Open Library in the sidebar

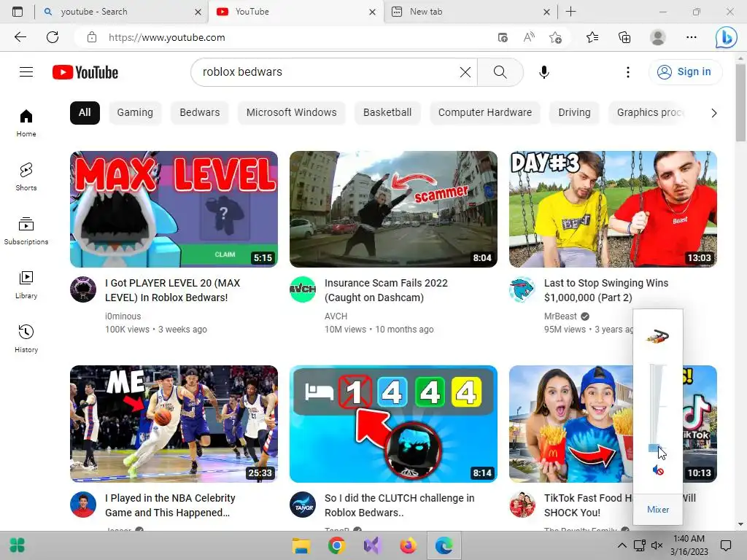click(x=26, y=285)
